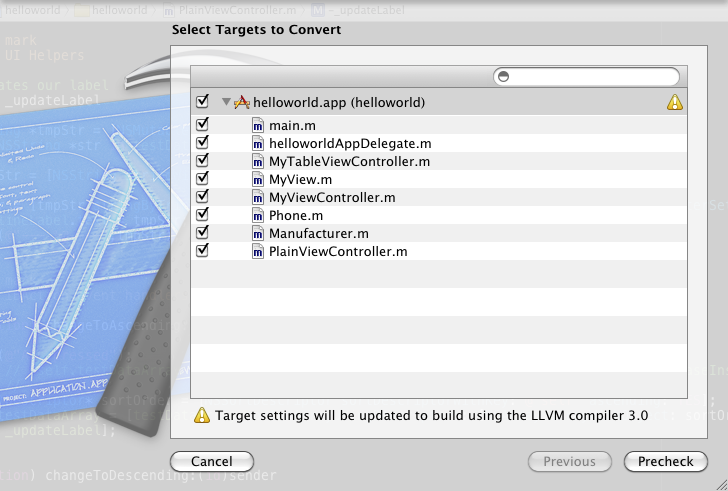Cancel the conversion dialog
The height and width of the screenshot is (491, 728).
coord(212,461)
